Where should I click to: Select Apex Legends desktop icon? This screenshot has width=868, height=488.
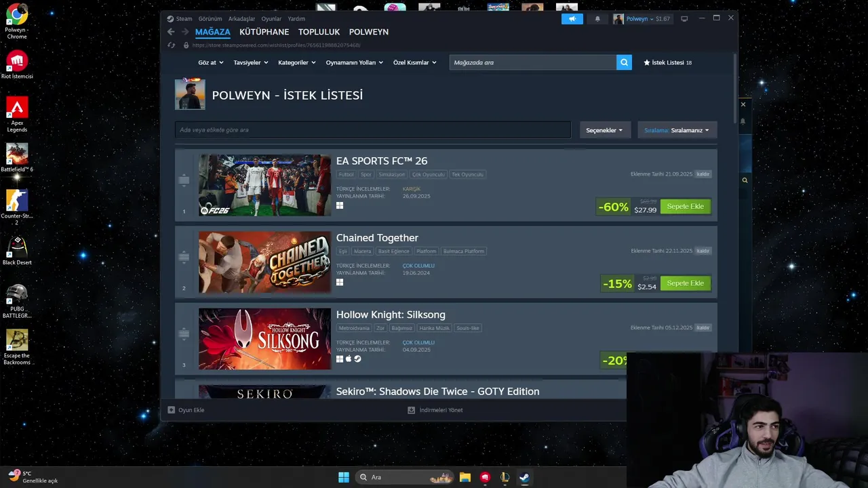[x=17, y=115]
